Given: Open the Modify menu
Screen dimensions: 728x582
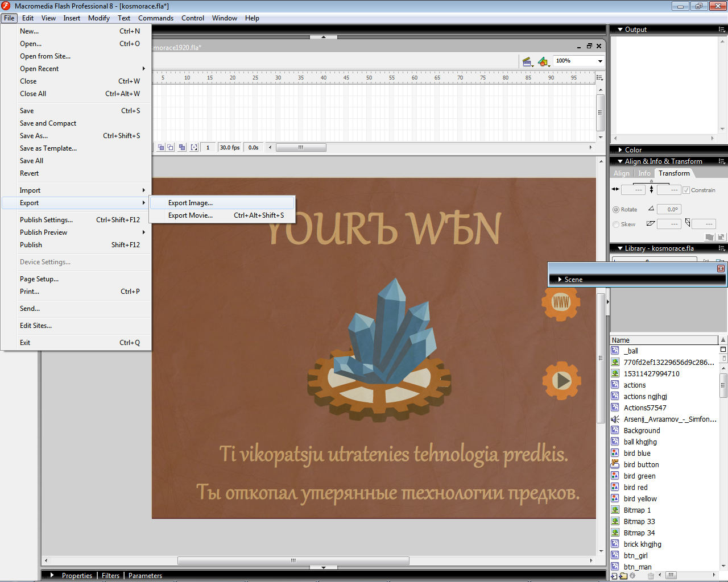Looking at the screenshot, I should 98,18.
